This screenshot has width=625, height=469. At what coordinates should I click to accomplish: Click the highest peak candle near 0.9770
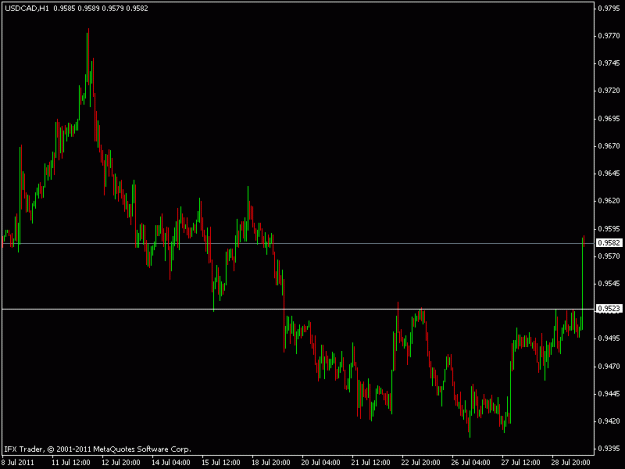(x=88, y=55)
